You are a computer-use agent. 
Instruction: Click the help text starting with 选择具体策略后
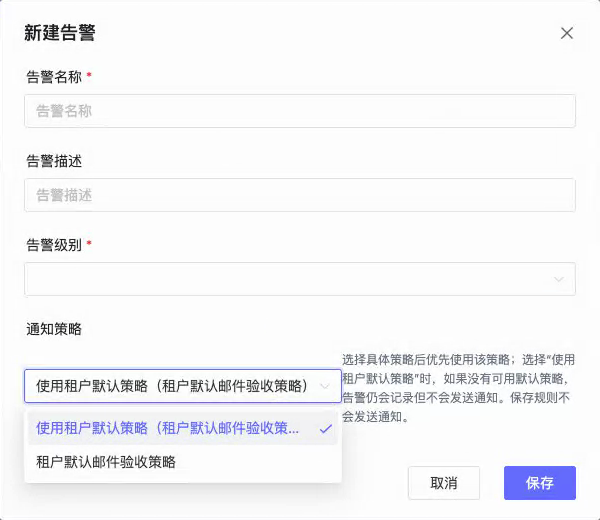(458, 388)
